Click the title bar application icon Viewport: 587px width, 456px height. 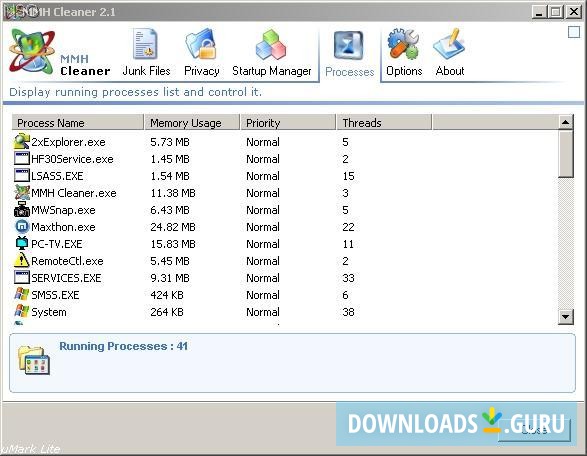pyautogui.click(x=13, y=12)
